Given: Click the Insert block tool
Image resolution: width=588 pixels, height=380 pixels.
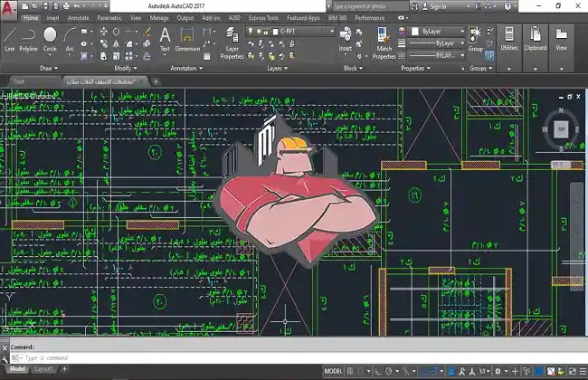Looking at the screenshot, I should click(x=346, y=40).
